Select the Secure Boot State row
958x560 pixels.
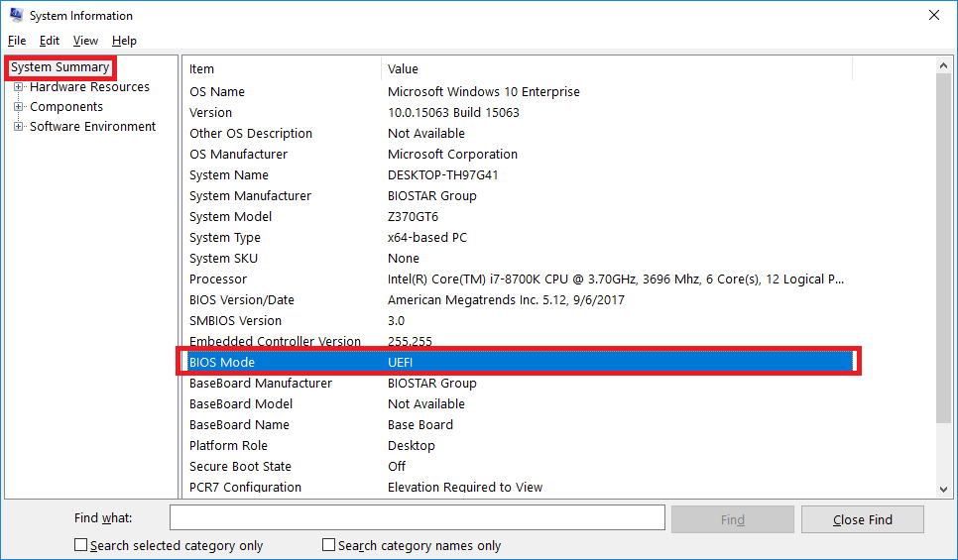520,466
